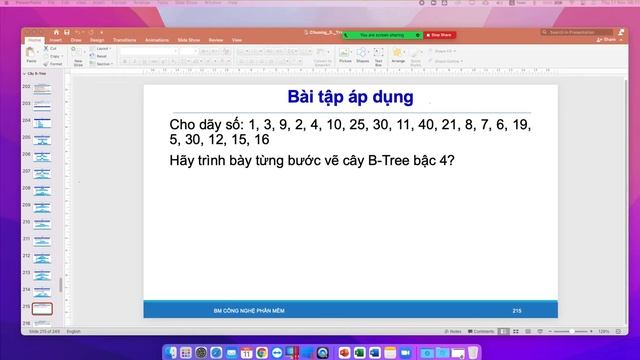Click the slide panel vertical scrollbar
Image resolution: width=640 pixels, height=360 pixels.
click(61, 285)
